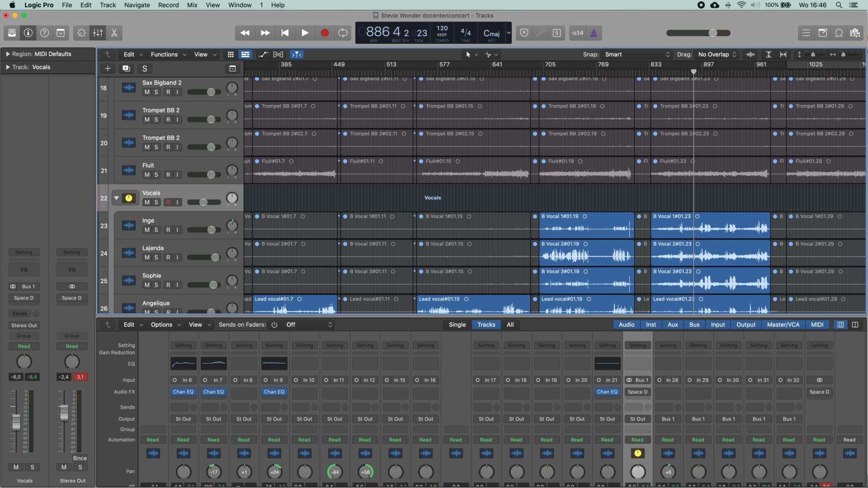This screenshot has width=868, height=488.
Task: Toggle Flex view icon in Tracks toolbar
Action: 278,54
